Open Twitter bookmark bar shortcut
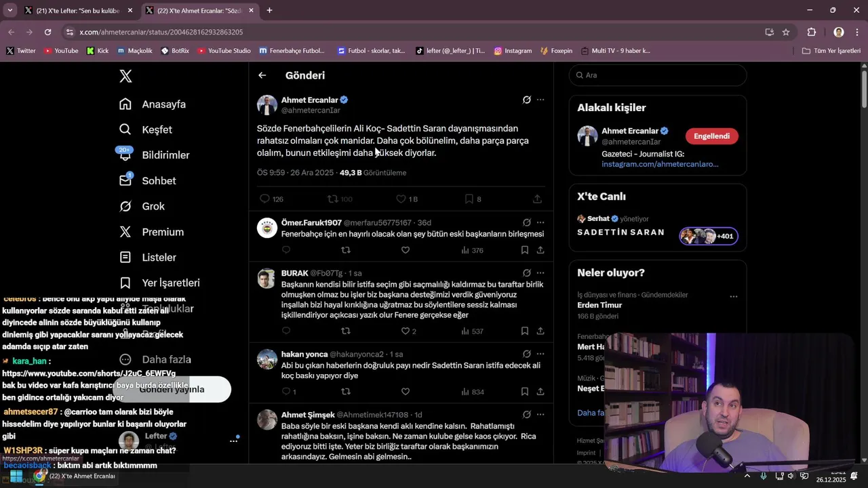This screenshot has width=868, height=488. tap(21, 51)
